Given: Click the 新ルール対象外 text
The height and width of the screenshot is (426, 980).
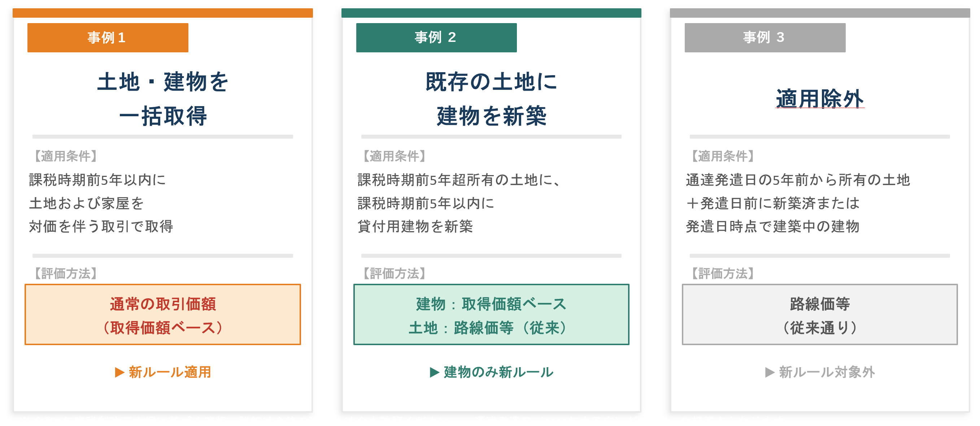Looking at the screenshot, I should click(x=827, y=372).
